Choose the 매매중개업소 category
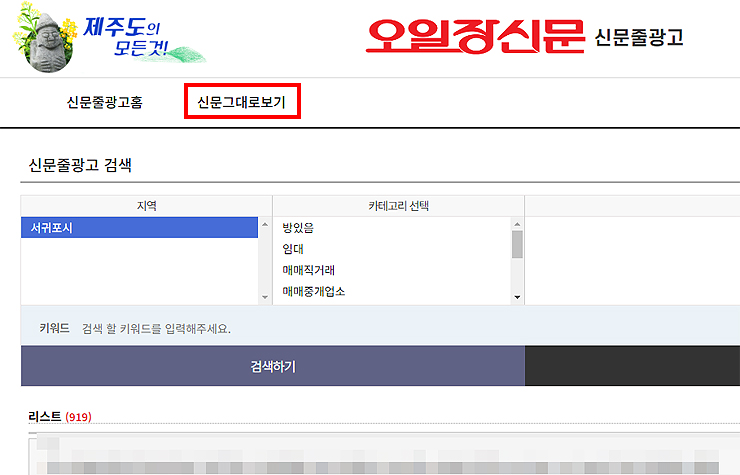 314,291
